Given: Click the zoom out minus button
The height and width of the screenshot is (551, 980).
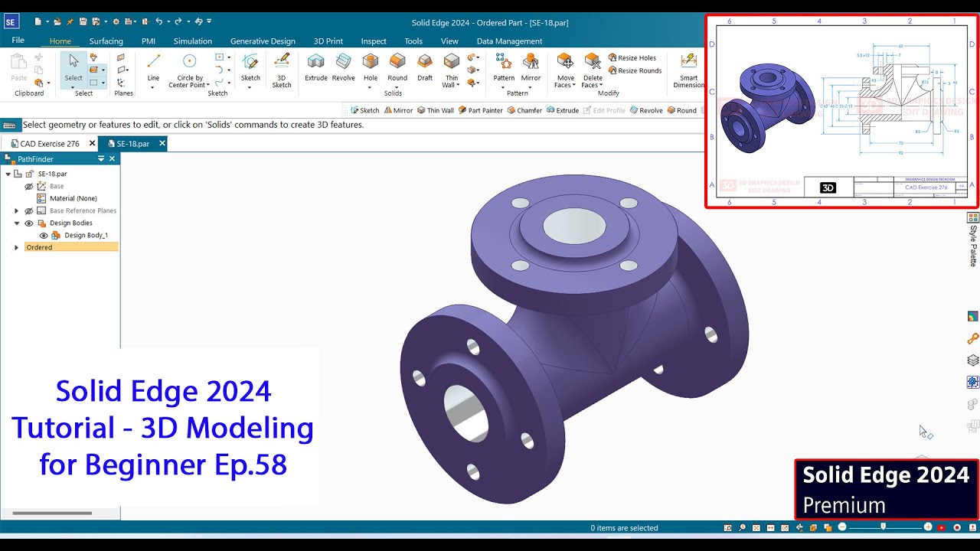Looking at the screenshot, I should point(842,527).
